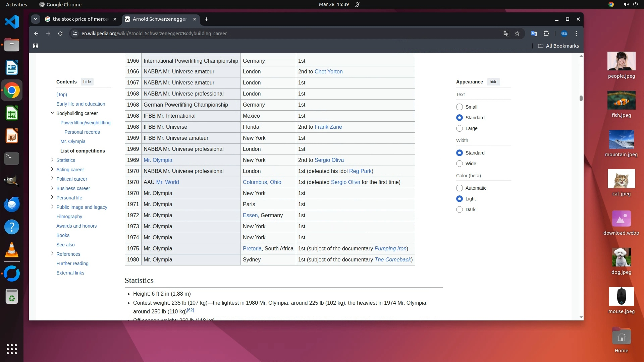Collapse Bodybuilding career section in contents
Screen dimensions: 644x362
tap(52, 113)
